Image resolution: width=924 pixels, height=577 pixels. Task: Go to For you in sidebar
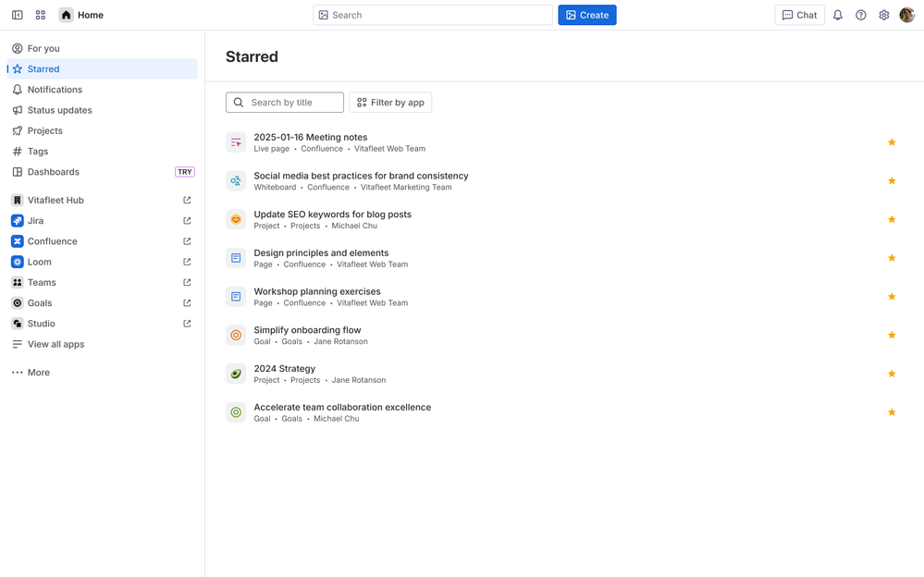coord(102,48)
